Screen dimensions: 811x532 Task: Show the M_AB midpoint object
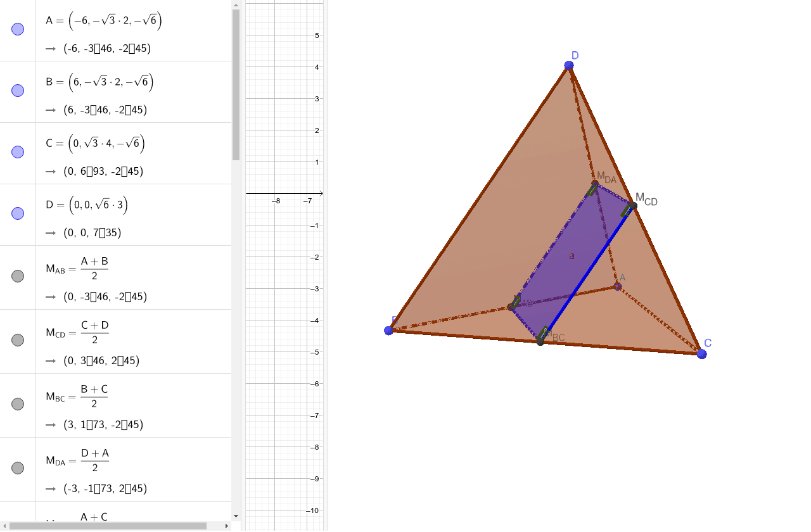point(18,276)
